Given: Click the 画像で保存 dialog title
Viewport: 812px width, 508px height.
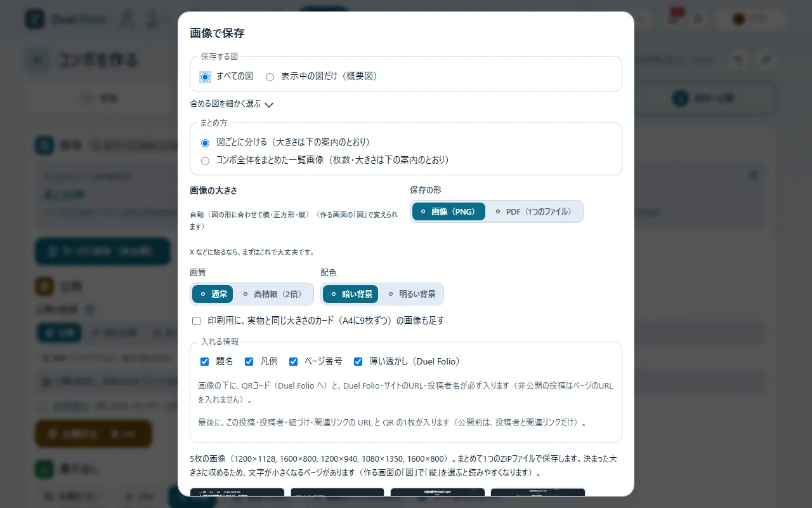Looking at the screenshot, I should 217,33.
